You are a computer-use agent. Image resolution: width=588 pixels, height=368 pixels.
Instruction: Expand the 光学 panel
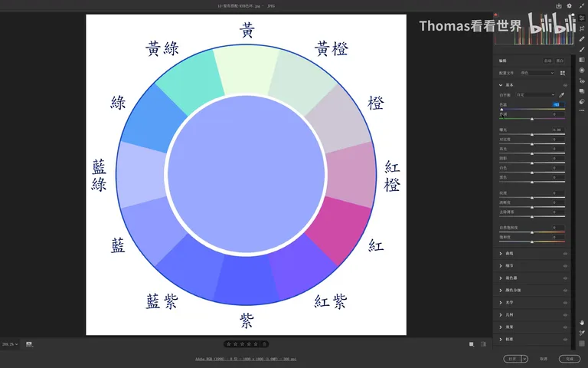point(501,303)
